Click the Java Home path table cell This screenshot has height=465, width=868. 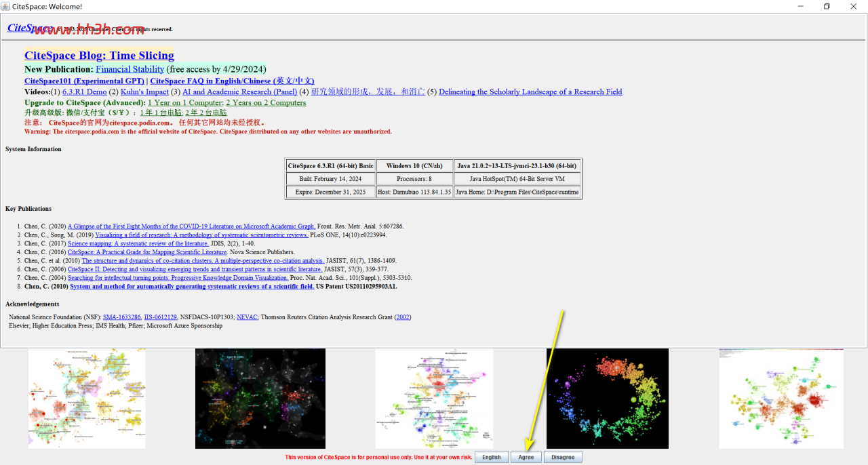pyautogui.click(x=517, y=192)
